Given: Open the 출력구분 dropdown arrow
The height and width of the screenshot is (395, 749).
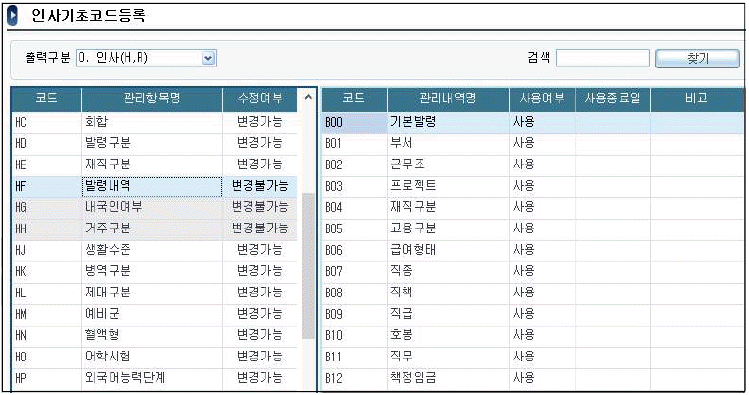Looking at the screenshot, I should coord(209,58).
